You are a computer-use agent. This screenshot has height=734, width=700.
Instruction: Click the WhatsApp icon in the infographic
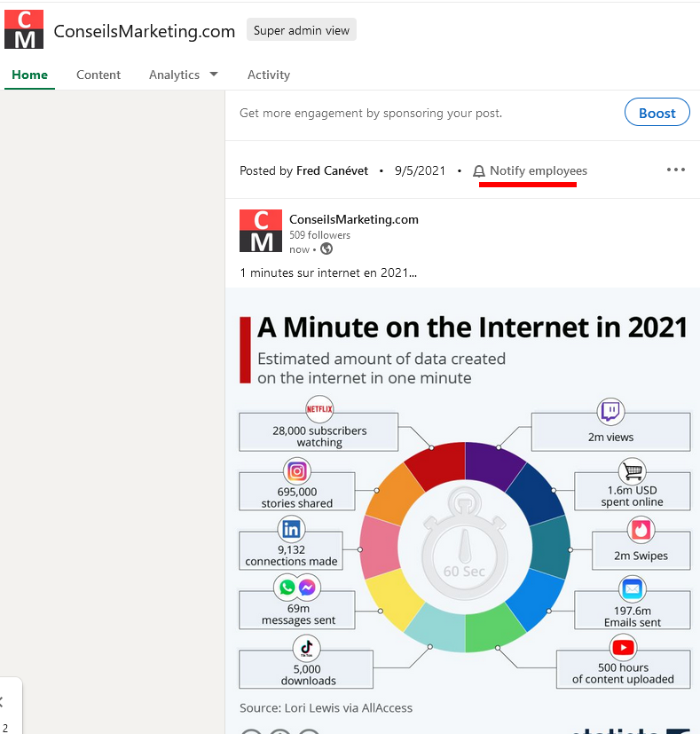pyautogui.click(x=287, y=587)
